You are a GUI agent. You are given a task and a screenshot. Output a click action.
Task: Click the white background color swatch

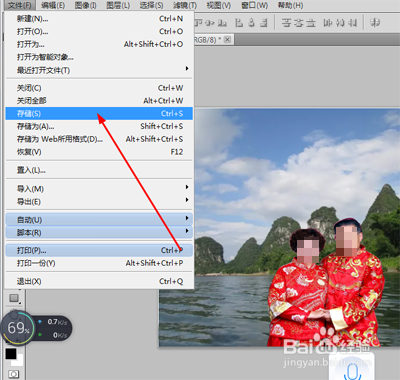[x=19, y=361]
